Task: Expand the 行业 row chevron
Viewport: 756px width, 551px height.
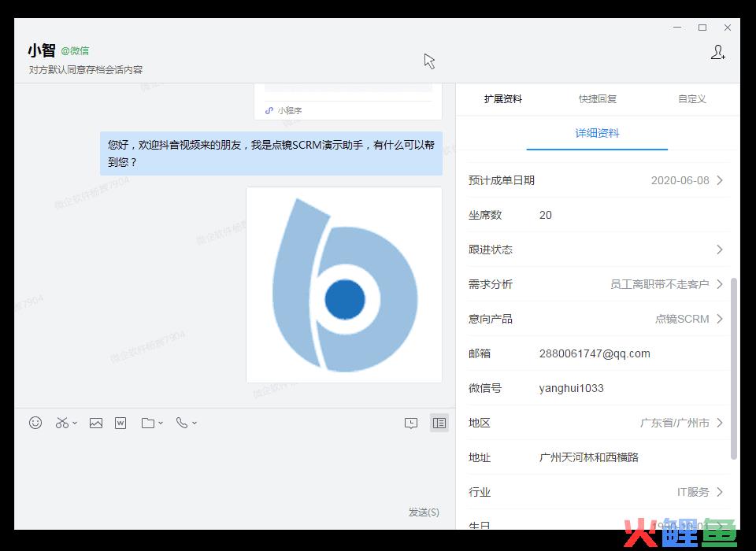Action: [719, 492]
